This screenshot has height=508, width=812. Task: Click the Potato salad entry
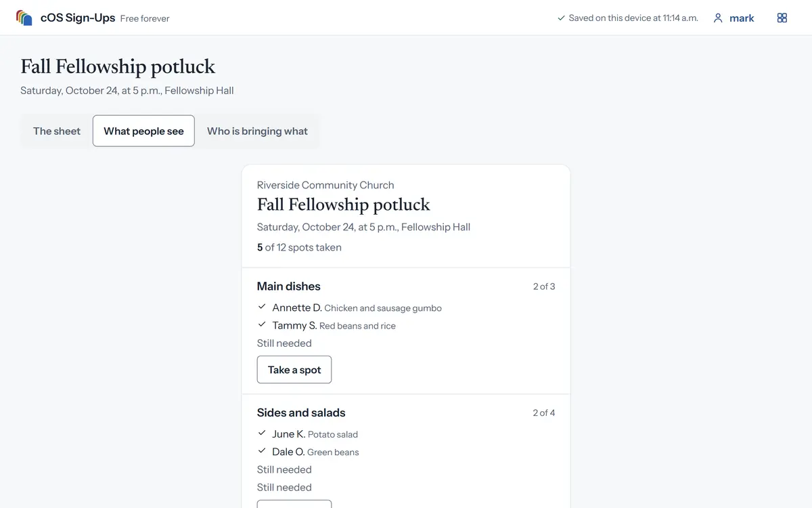[x=333, y=434]
